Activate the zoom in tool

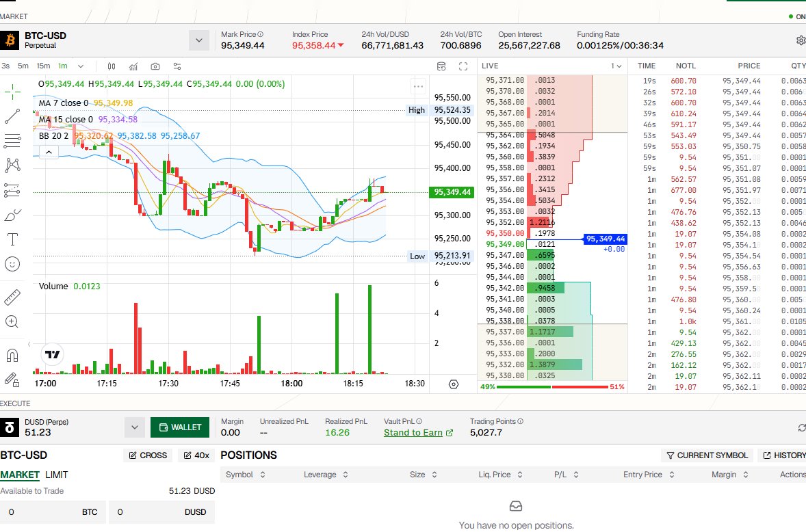coord(12,321)
